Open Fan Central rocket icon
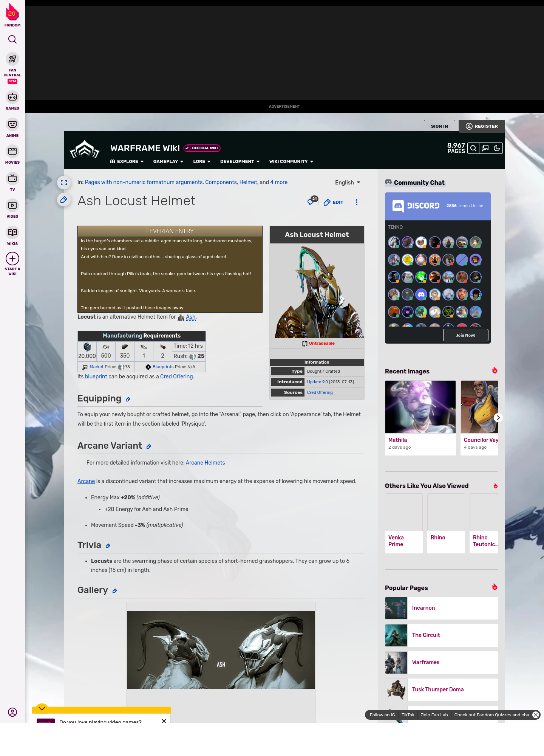The image size is (544, 756). click(12, 59)
